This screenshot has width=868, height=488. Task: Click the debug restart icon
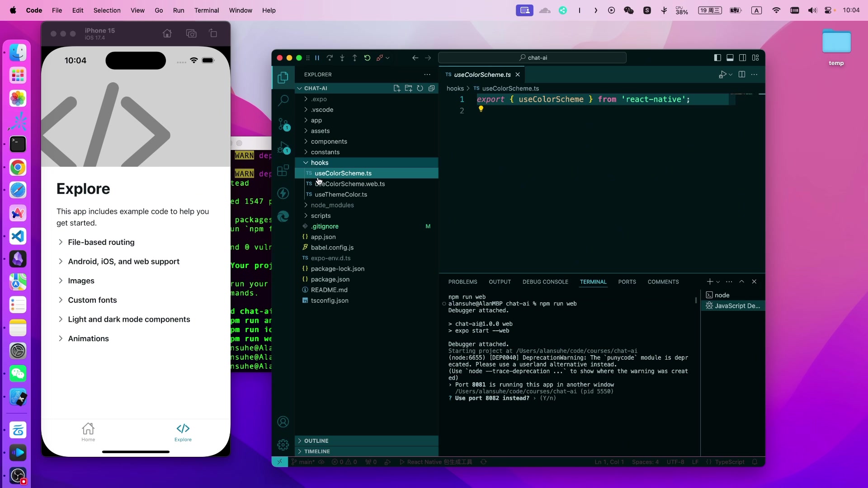(367, 58)
